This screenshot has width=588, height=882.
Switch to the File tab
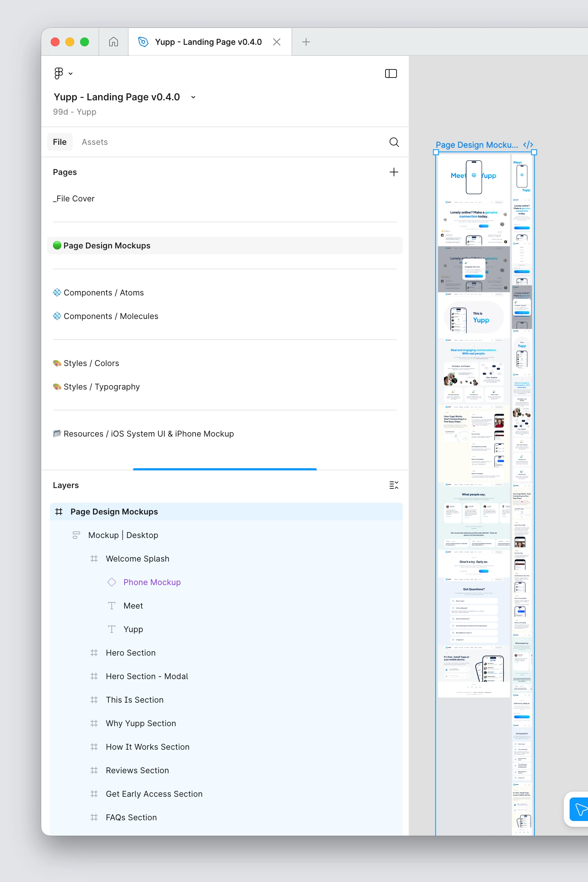point(59,142)
